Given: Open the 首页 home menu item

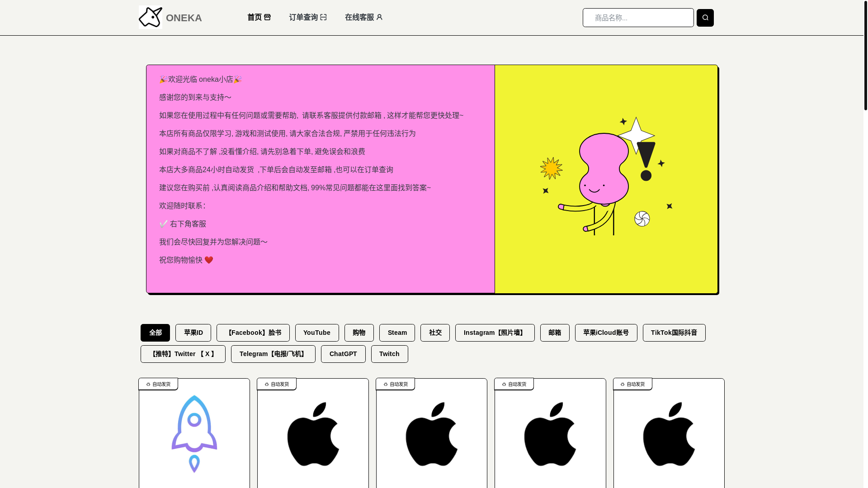Looking at the screenshot, I should tap(259, 17).
